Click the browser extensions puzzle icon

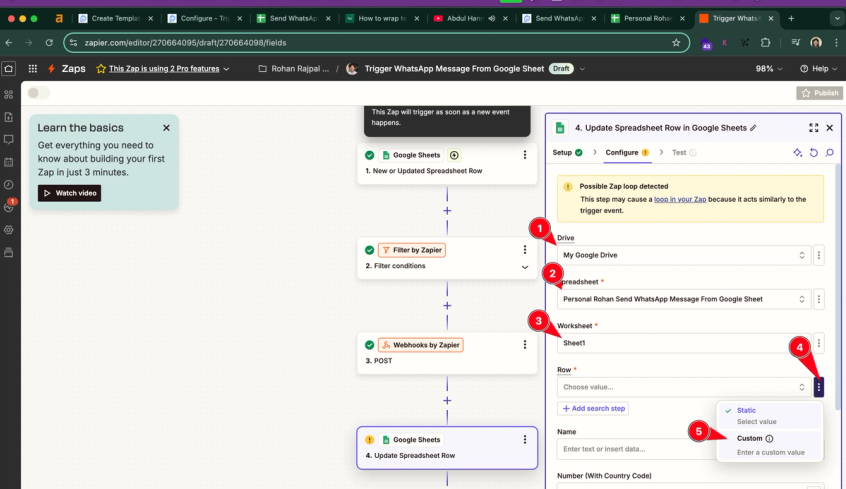point(765,43)
